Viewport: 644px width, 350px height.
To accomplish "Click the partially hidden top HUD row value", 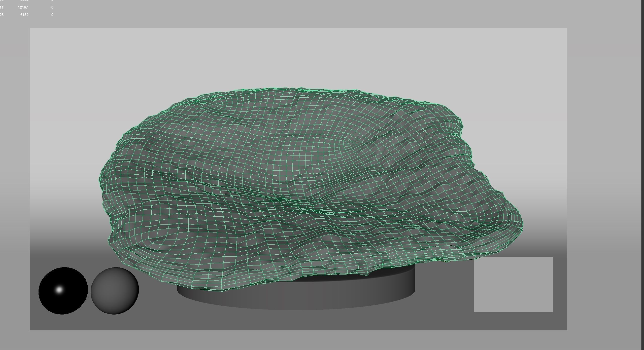I will tap(24, 1).
